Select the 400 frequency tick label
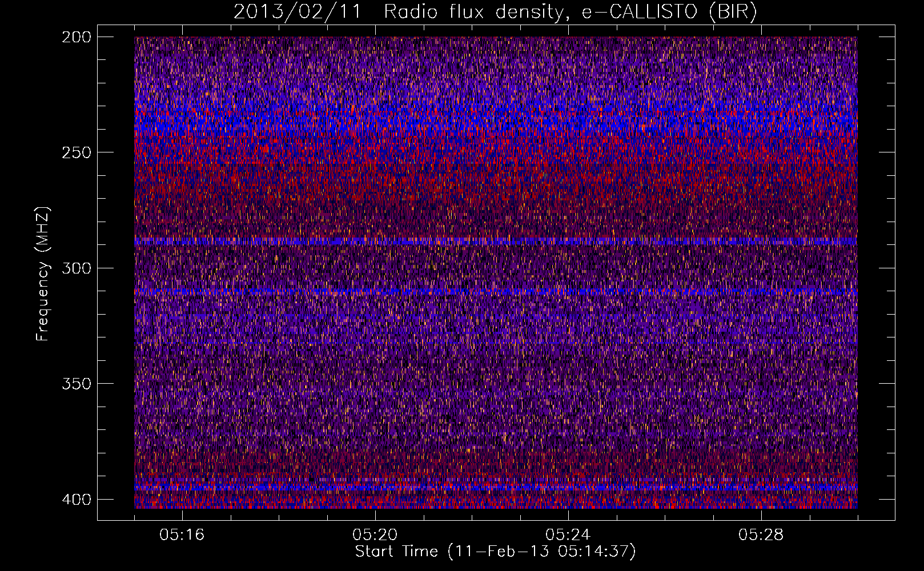The height and width of the screenshot is (571, 924). (x=76, y=500)
